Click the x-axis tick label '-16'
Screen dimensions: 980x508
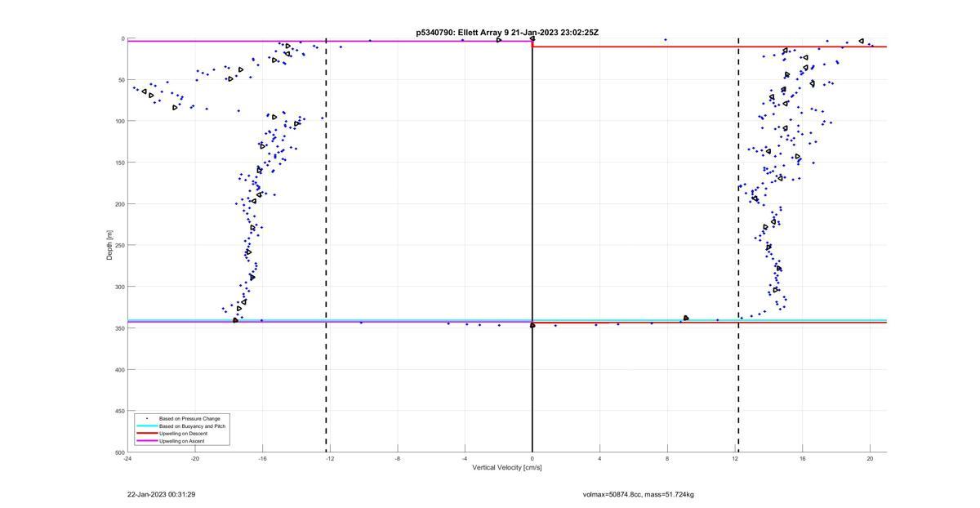tap(262, 458)
